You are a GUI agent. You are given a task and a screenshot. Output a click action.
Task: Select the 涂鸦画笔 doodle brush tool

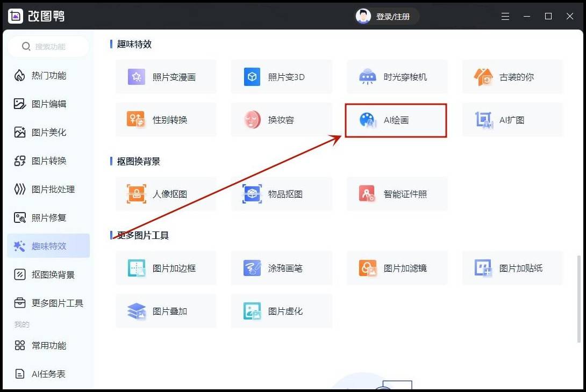[281, 268]
